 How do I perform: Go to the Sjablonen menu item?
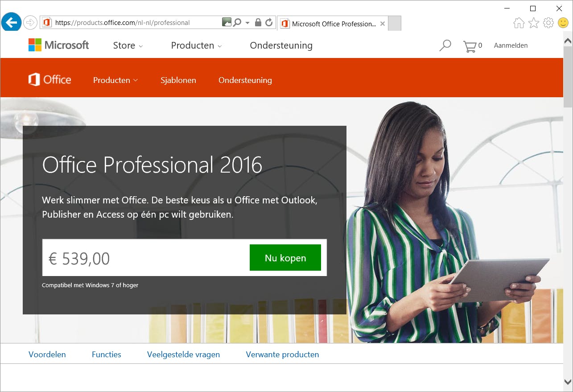[x=178, y=80]
